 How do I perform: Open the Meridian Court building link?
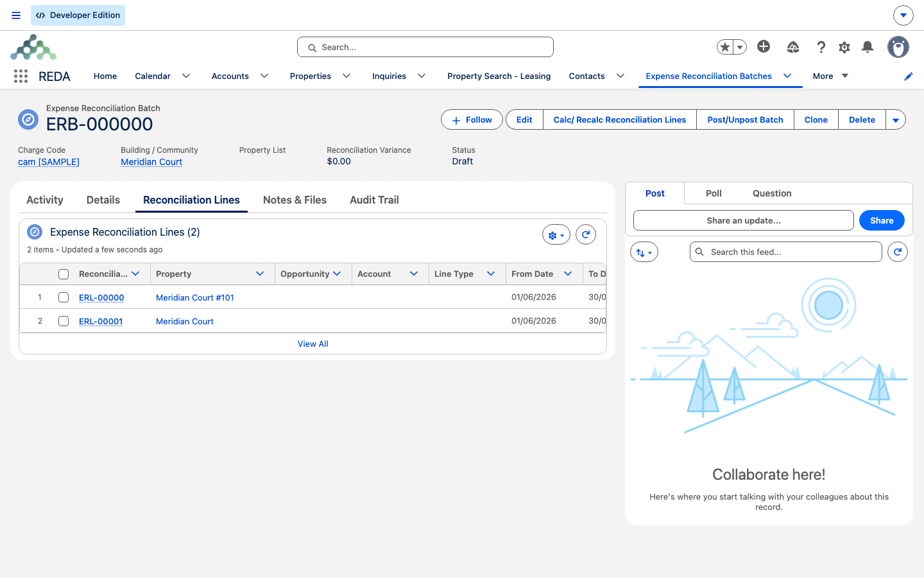pos(151,162)
